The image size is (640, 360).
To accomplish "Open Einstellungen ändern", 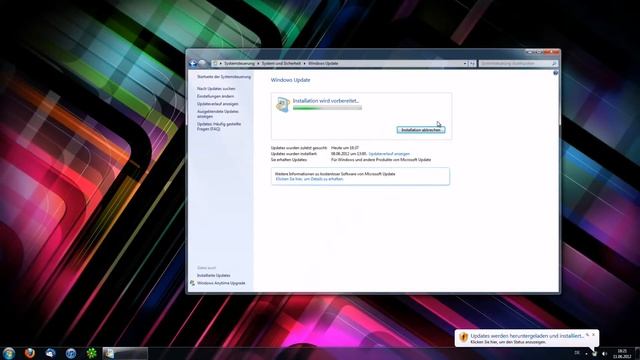I will (x=216, y=96).
